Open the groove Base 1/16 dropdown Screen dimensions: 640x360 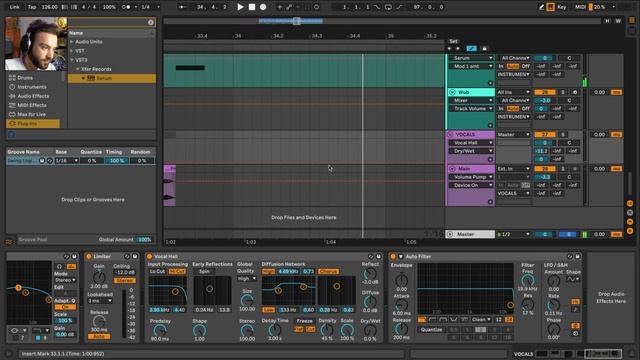67,161
